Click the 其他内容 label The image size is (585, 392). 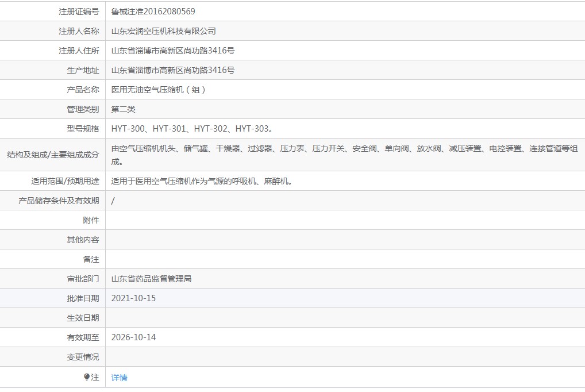83,240
